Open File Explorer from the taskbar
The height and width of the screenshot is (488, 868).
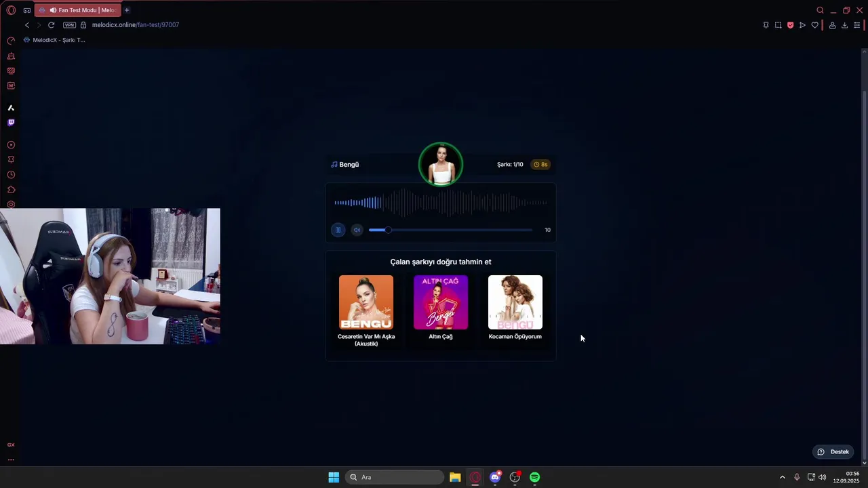[455, 477]
